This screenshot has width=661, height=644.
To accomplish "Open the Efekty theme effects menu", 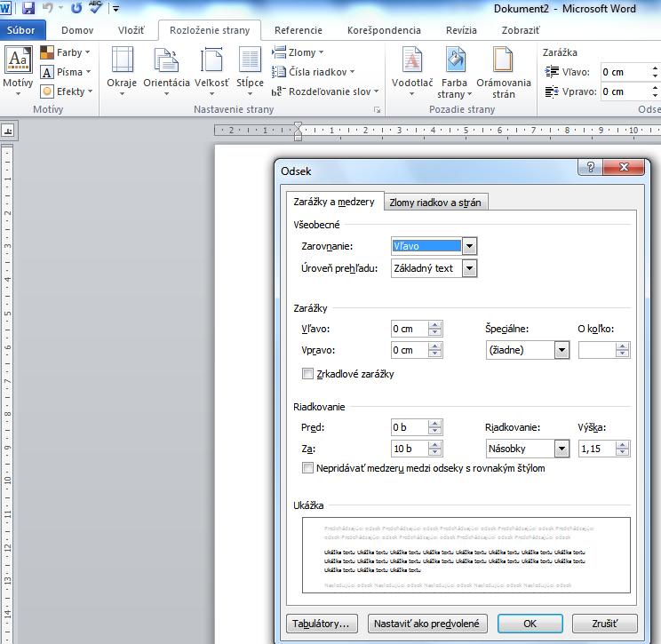I will coord(66,91).
